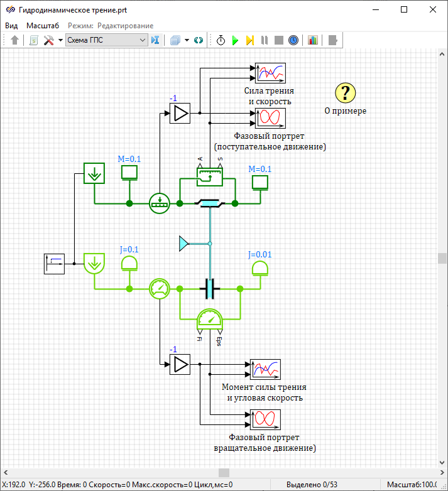This screenshot has height=491, width=448.
Task: Open the translational phase portrait graph block
Action: tap(270, 117)
